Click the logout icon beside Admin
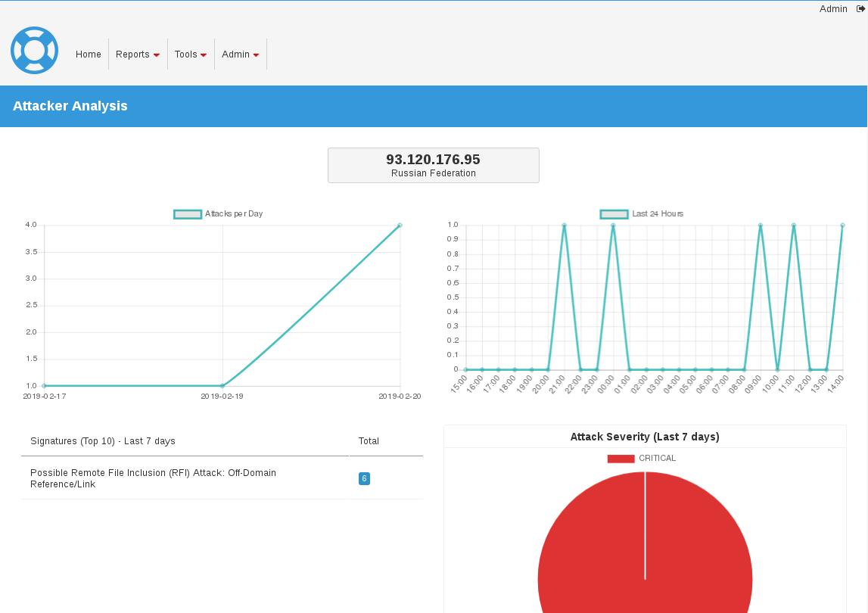868x613 pixels. pos(860,9)
